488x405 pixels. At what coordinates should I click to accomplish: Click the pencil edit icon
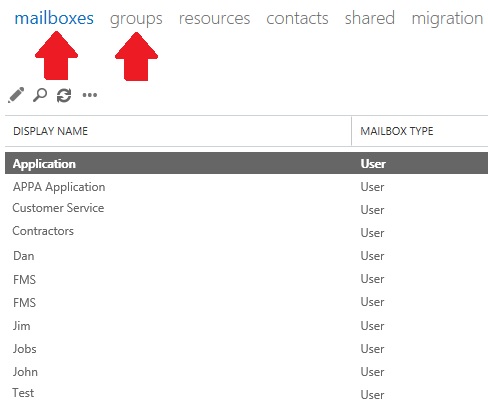coord(16,95)
